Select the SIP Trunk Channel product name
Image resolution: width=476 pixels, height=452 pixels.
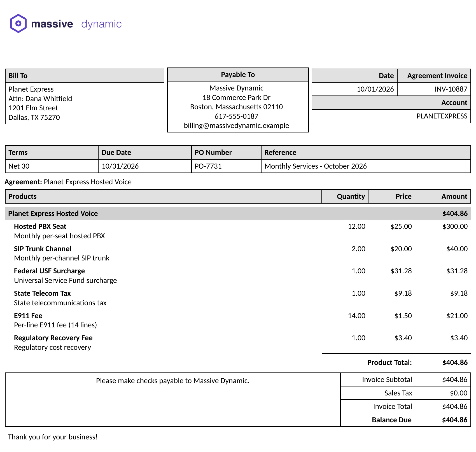(43, 249)
